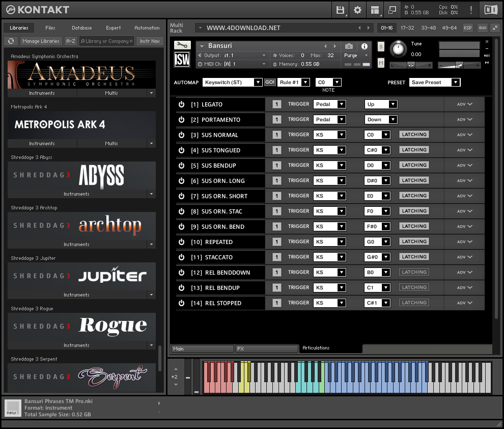Click Manage Libraries button
504x429 pixels.
(41, 41)
